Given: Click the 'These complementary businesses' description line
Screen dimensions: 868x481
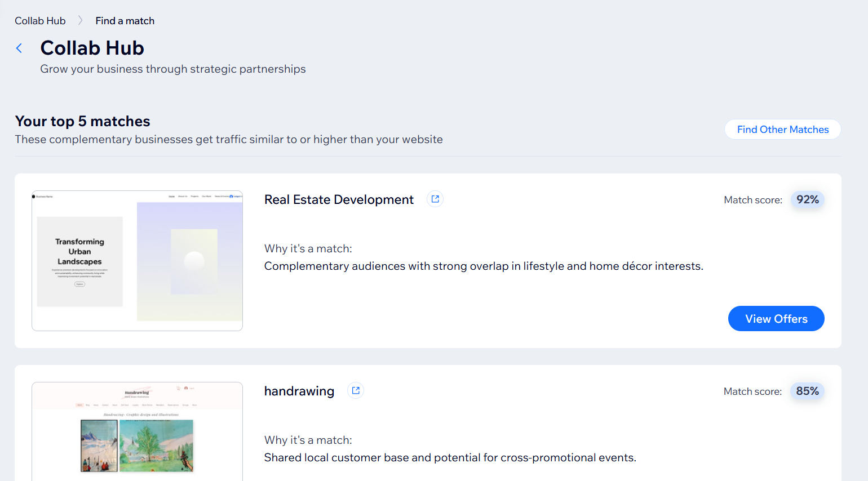Looking at the screenshot, I should point(229,139).
